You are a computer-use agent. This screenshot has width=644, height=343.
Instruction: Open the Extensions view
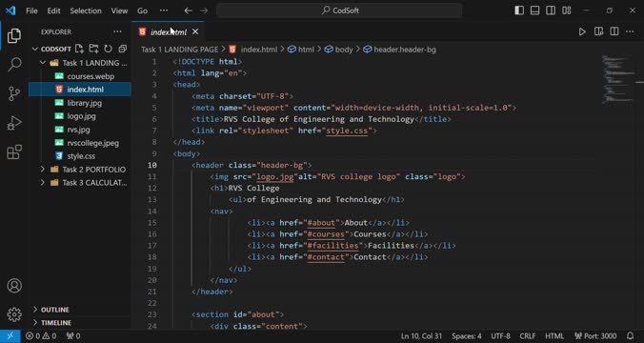pos(14,152)
